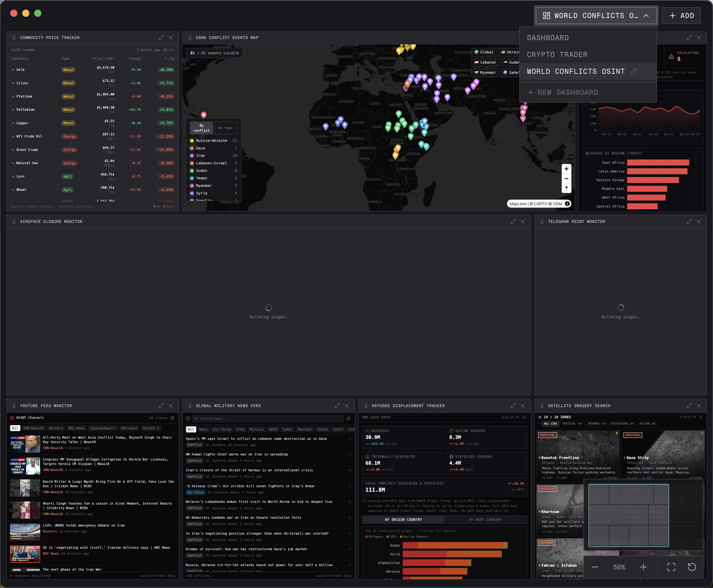Switch the map legend to By type

coord(225,128)
